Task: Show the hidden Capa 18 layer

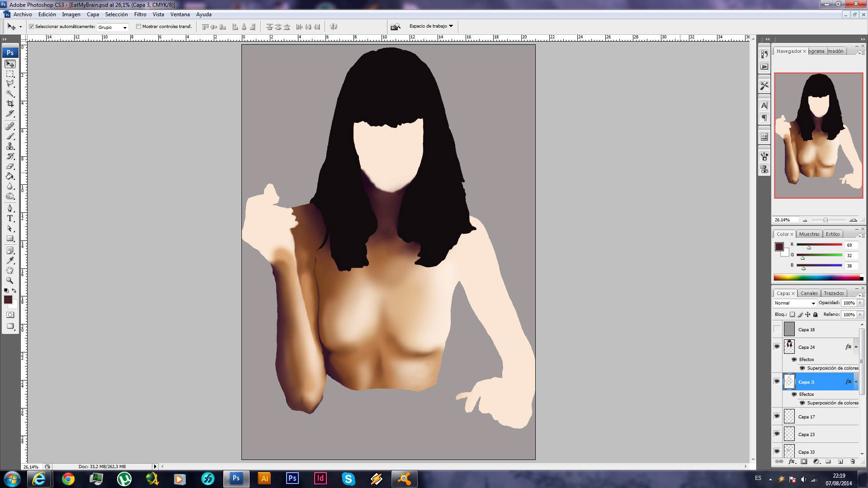Action: (777, 329)
